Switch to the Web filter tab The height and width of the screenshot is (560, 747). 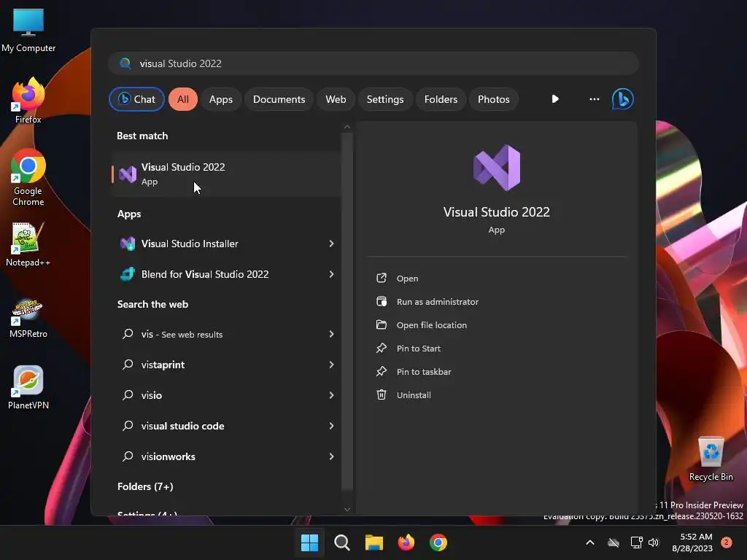click(x=336, y=99)
